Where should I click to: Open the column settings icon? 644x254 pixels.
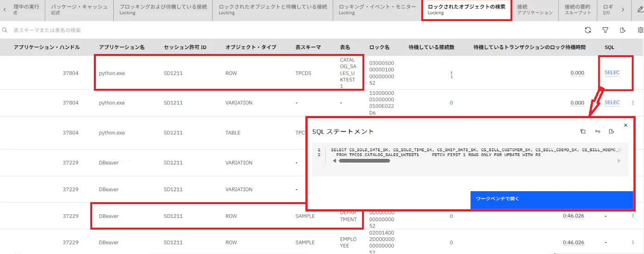(x=640, y=30)
